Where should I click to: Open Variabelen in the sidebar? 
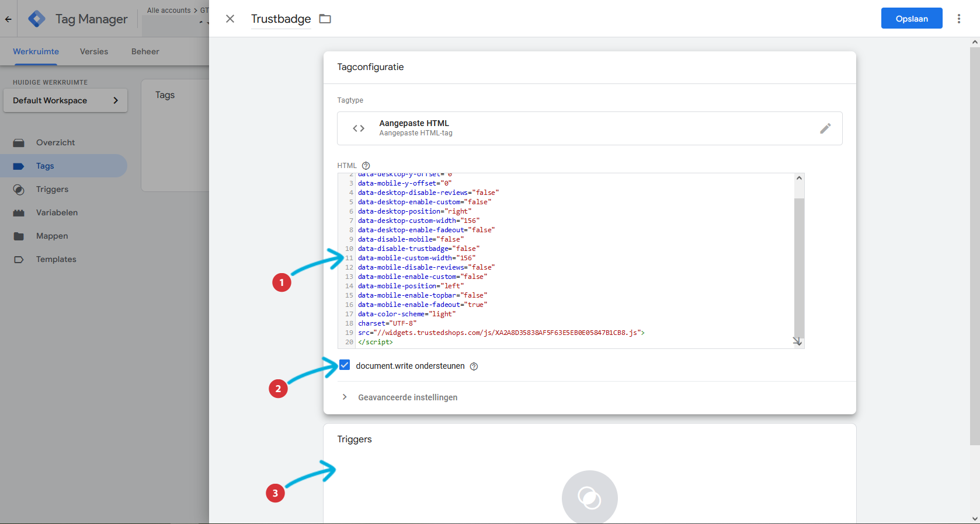63,212
